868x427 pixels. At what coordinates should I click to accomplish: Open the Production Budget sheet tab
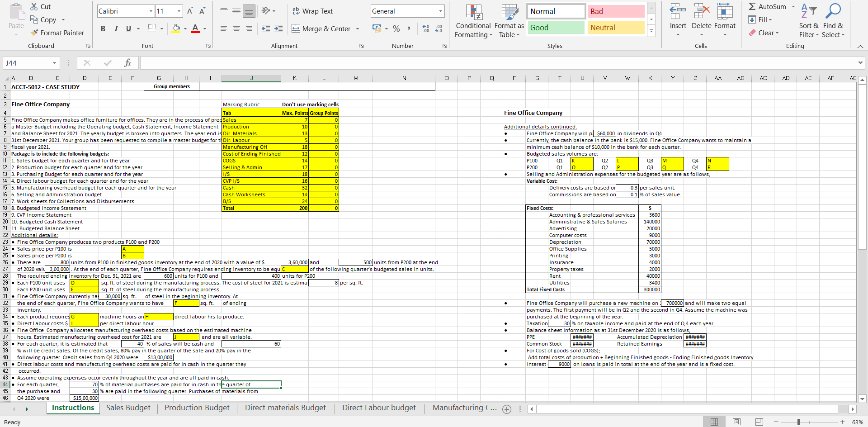197,408
